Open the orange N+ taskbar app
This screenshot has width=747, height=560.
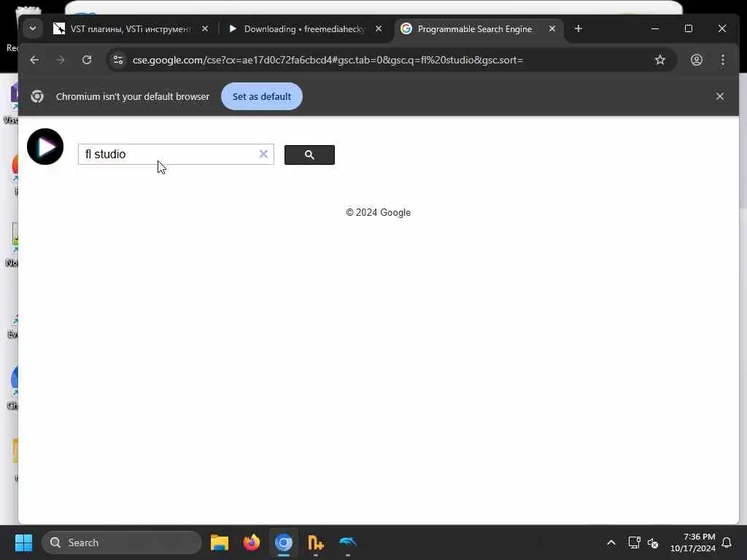(315, 542)
